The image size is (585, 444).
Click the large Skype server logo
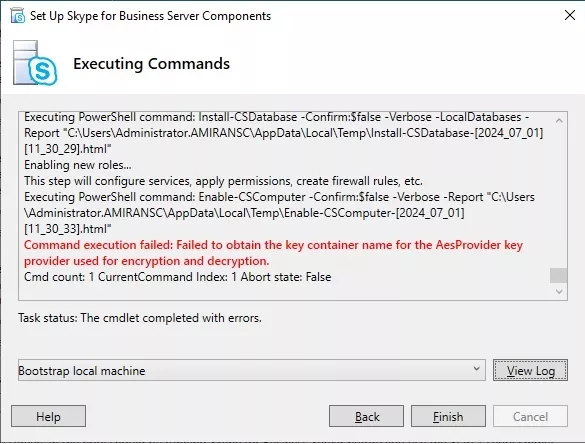pos(35,63)
